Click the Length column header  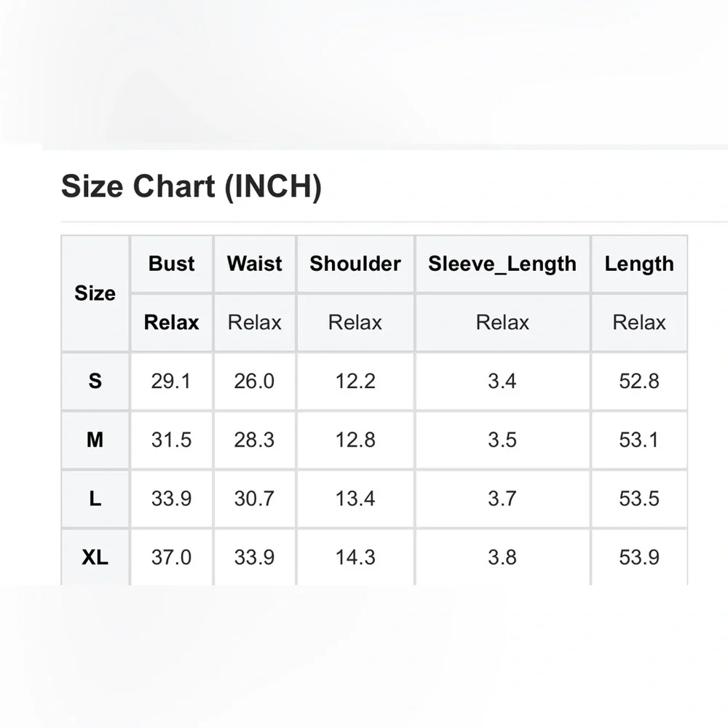pos(638,264)
